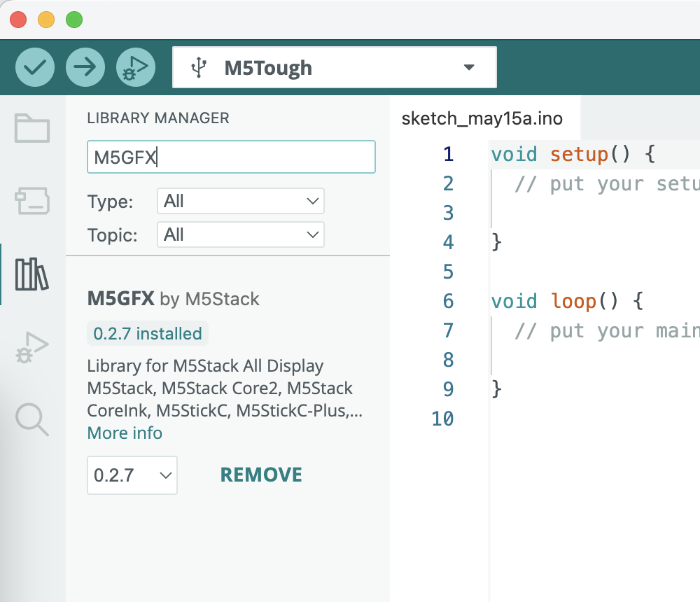Click the M5GFX library title

(121, 298)
